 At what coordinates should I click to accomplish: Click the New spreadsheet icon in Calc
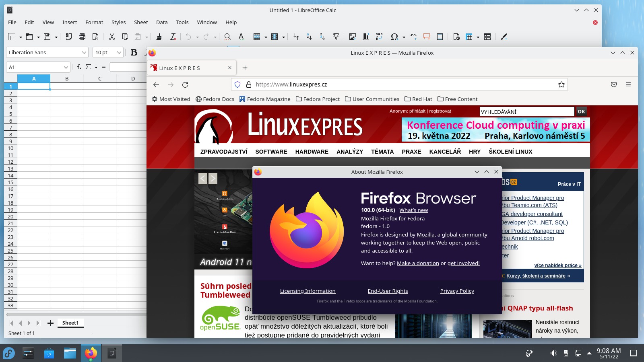(x=12, y=37)
